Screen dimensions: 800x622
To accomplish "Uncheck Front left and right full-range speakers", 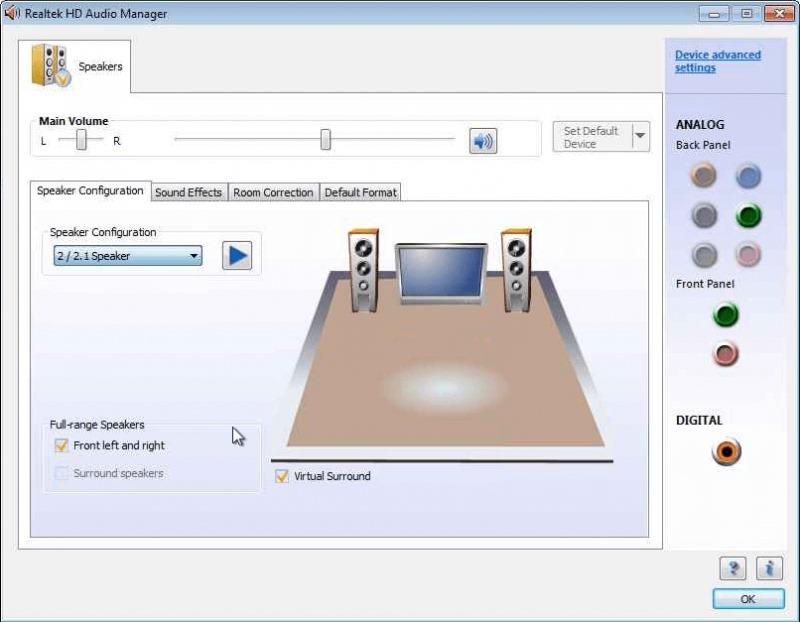I will (x=61, y=446).
